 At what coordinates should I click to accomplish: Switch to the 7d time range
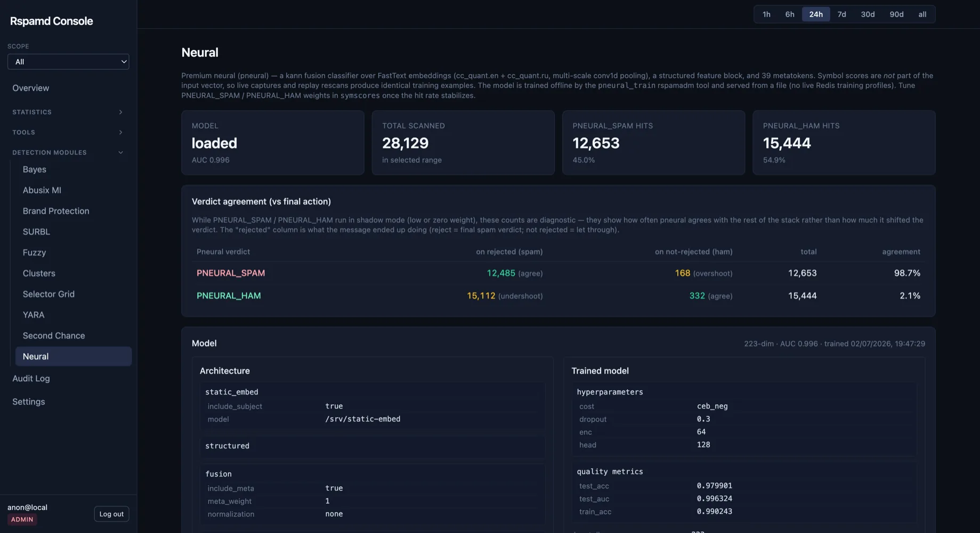point(841,14)
